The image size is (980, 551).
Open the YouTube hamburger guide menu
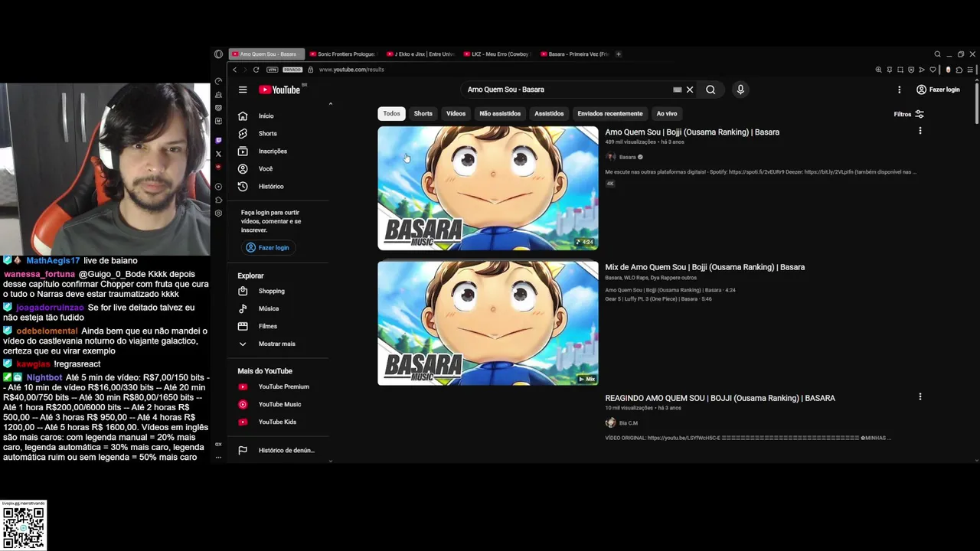coord(243,90)
